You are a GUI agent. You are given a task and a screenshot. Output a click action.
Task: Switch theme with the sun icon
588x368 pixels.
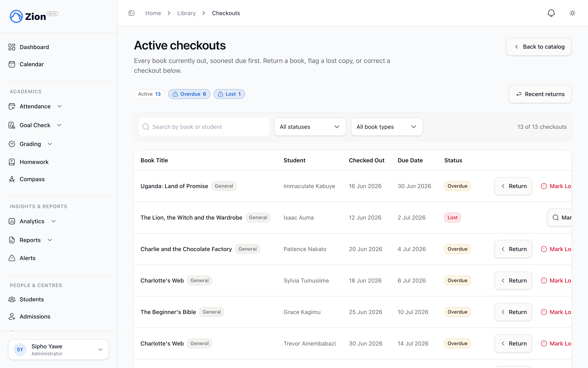tap(572, 13)
